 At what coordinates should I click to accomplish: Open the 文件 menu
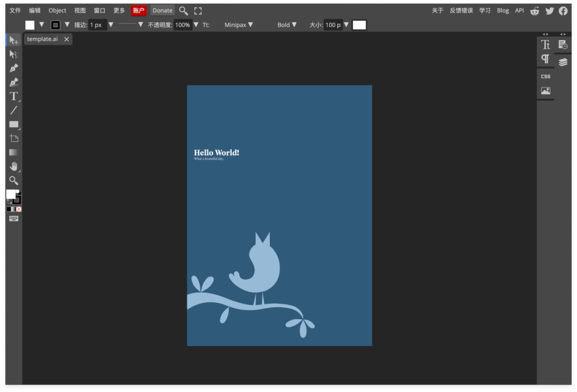15,11
